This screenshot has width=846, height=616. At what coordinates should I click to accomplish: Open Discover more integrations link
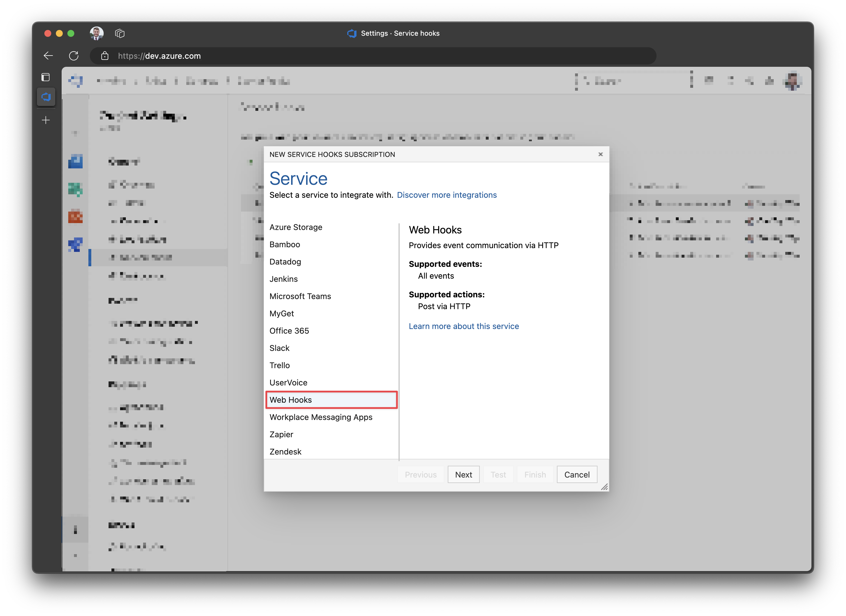[x=447, y=195]
